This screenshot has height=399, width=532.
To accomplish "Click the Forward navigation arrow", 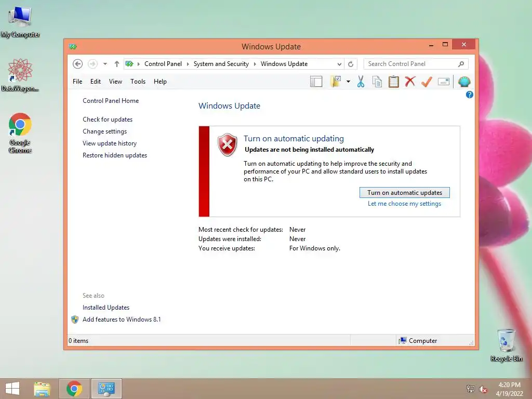I will [x=92, y=64].
